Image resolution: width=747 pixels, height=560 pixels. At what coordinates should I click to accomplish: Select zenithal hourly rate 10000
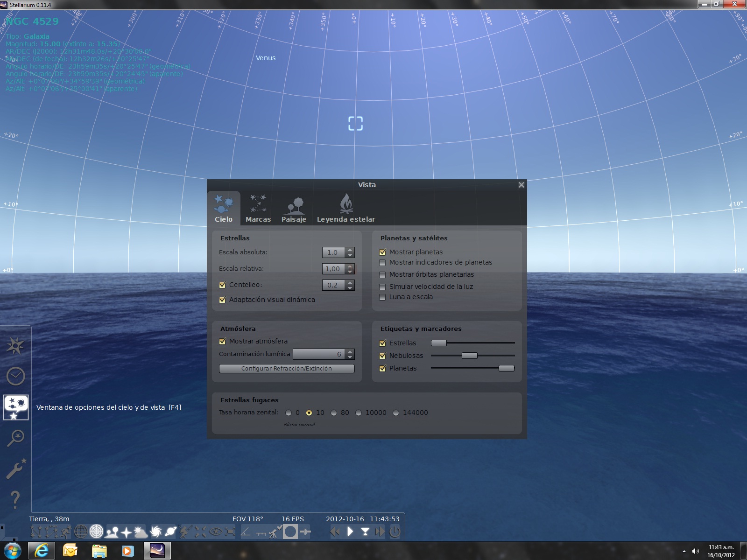pos(359,413)
